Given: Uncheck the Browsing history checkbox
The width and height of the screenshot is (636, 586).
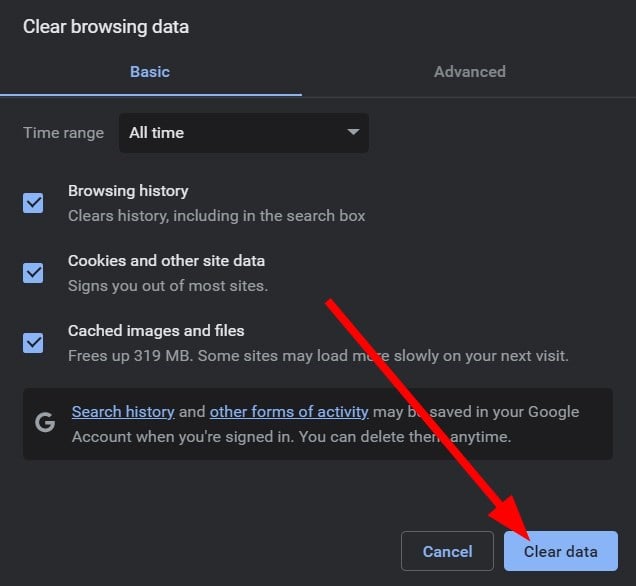Looking at the screenshot, I should (x=34, y=203).
